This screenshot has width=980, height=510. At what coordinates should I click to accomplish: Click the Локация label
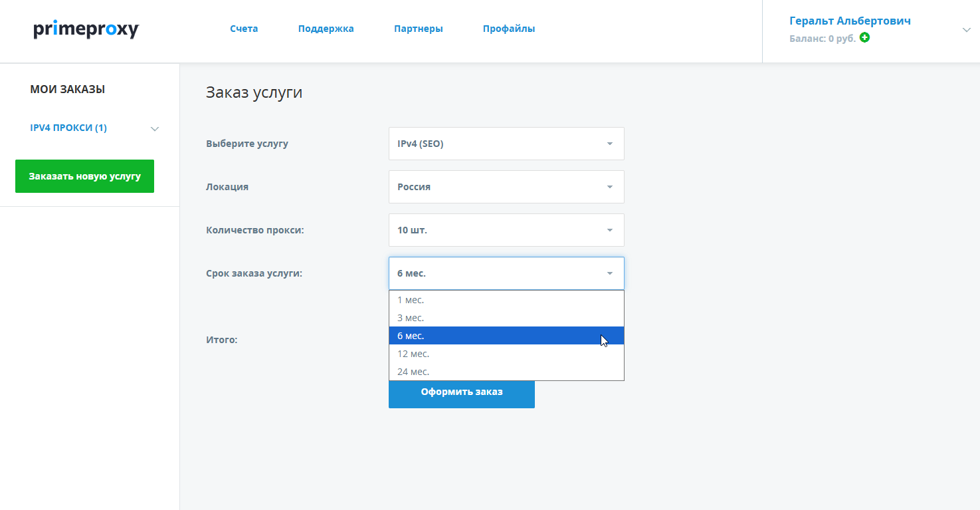[x=227, y=187]
